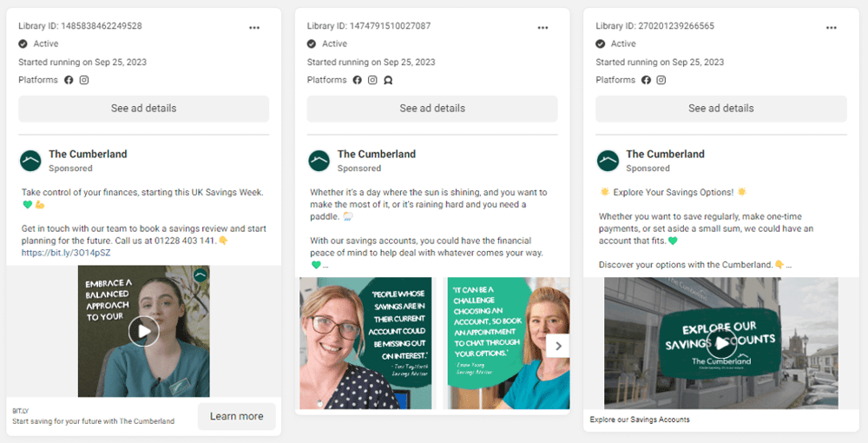Click the Instagram icon on ad 270201239266565
Viewport: 868px width, 443px height.
[661, 80]
